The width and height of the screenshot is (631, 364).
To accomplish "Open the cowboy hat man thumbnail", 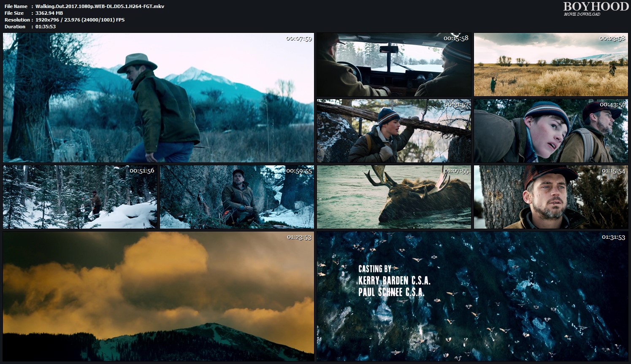I will [x=158, y=97].
